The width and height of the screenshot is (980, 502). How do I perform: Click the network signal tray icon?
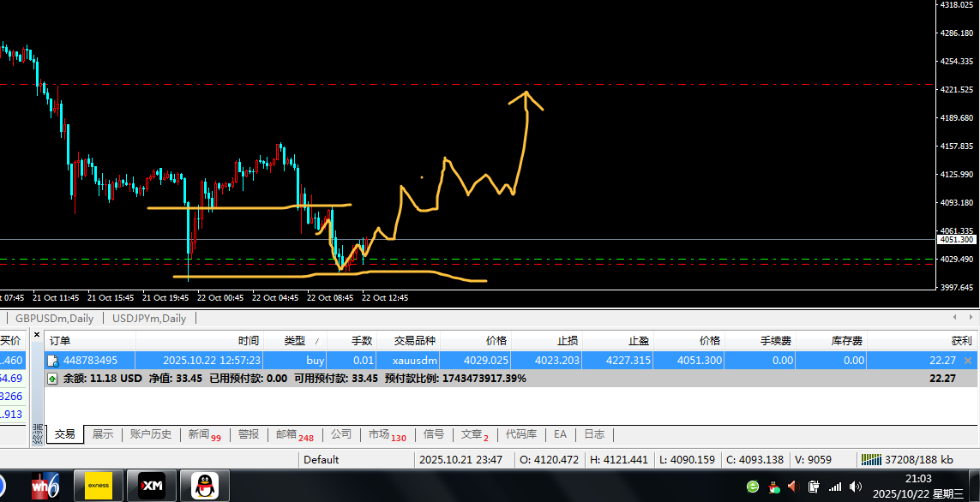(834, 487)
